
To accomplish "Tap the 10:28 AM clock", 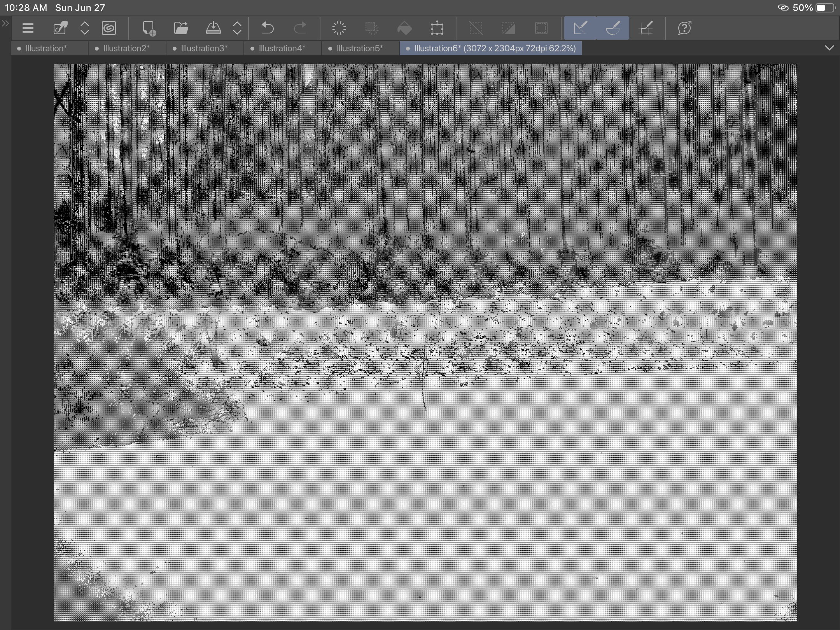I will [26, 8].
